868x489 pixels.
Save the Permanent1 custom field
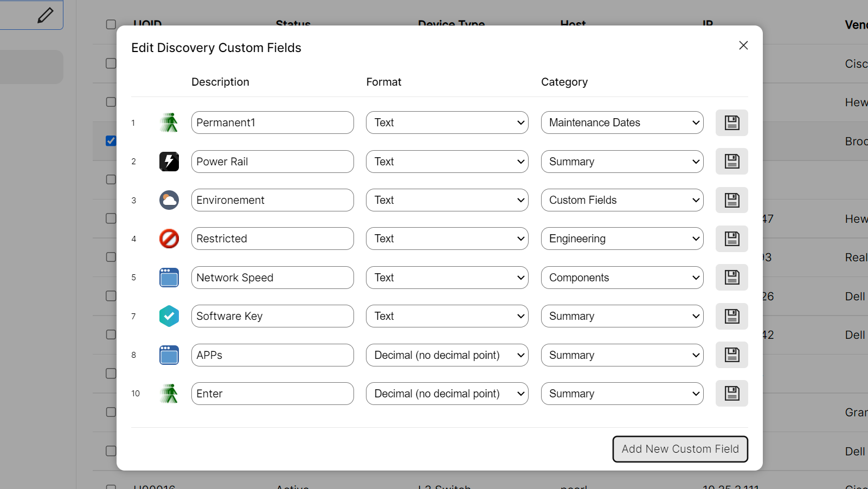pos(732,123)
